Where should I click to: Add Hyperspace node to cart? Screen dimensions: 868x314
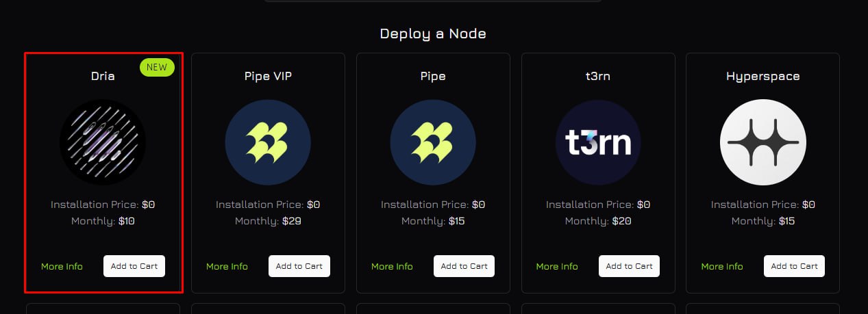(x=795, y=266)
